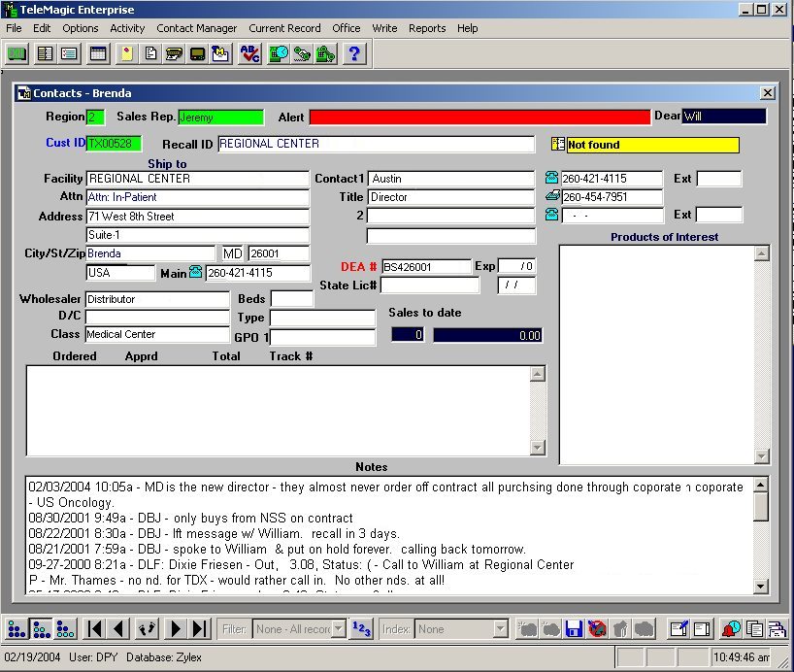
Task: Click the calendar grid toolbar icon
Action: tap(97, 53)
